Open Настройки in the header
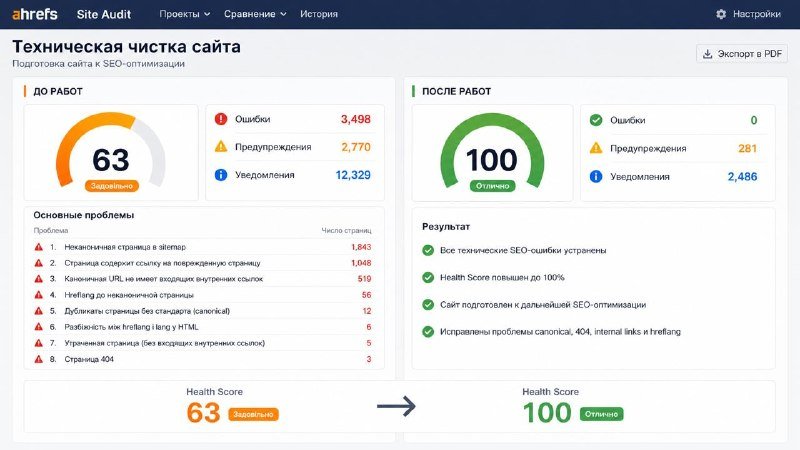The height and width of the screenshot is (450, 800). (756, 14)
